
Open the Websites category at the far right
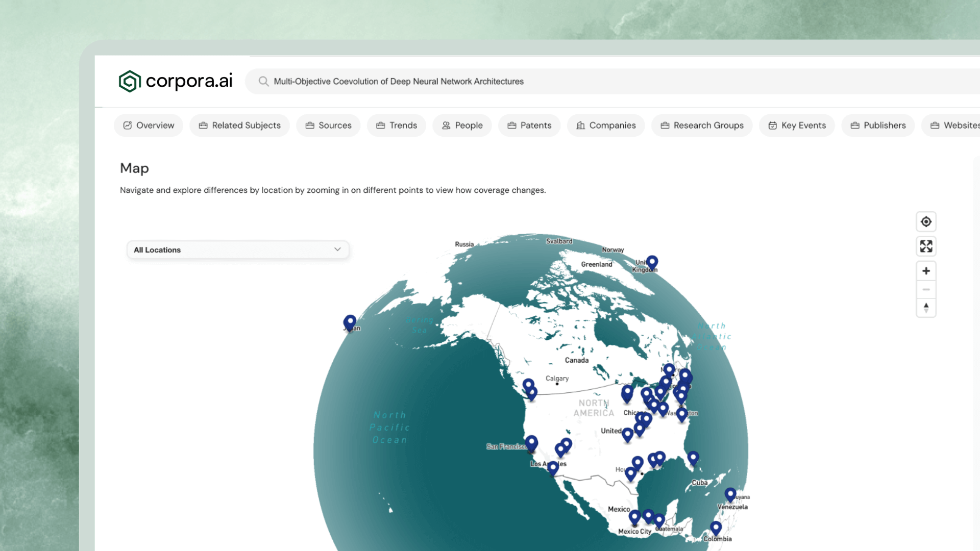959,125
